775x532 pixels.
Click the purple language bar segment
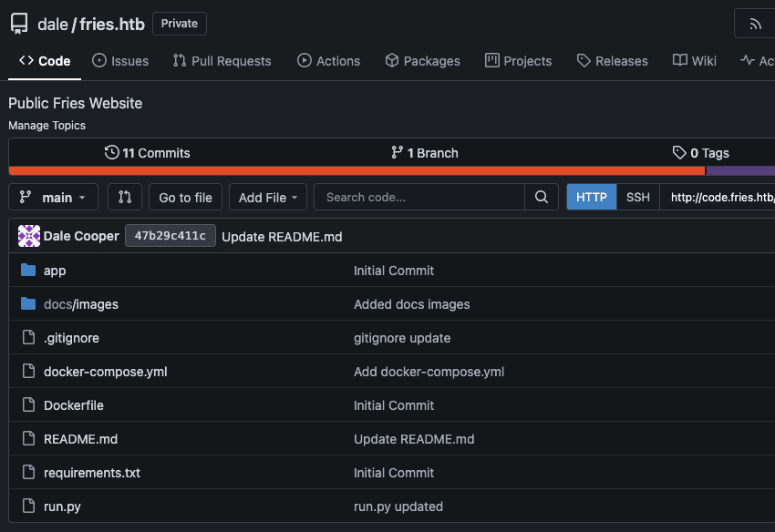coord(740,171)
